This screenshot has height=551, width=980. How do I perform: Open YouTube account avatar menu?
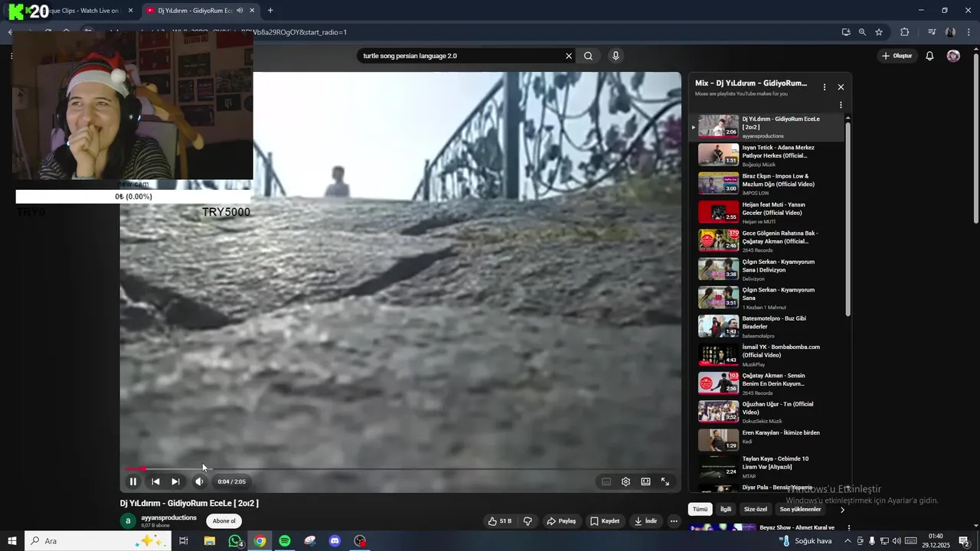pos(953,56)
